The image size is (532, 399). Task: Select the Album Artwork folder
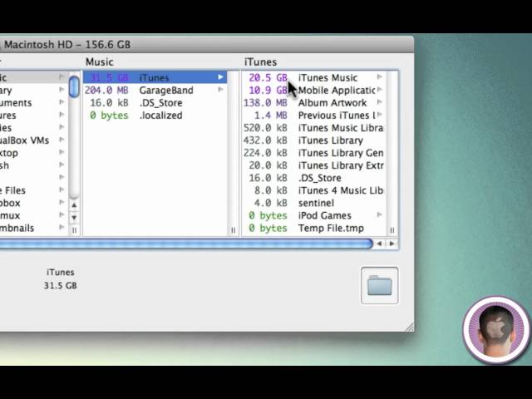(x=332, y=103)
